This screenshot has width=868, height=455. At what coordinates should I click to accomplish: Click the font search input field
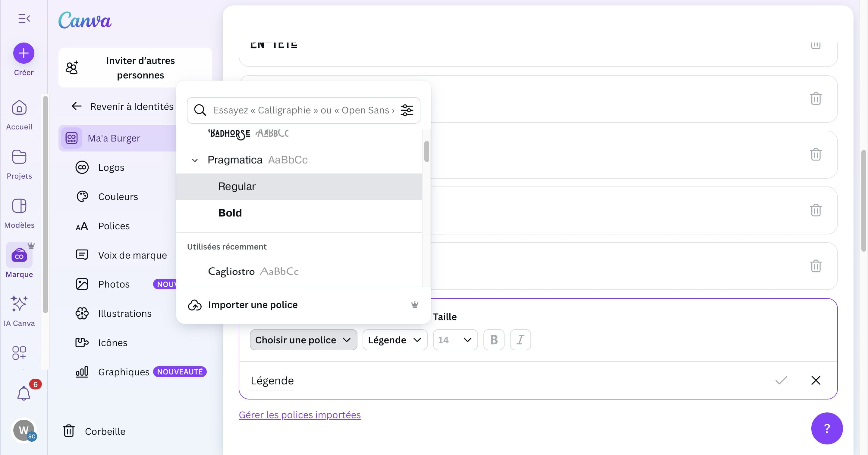pos(303,110)
